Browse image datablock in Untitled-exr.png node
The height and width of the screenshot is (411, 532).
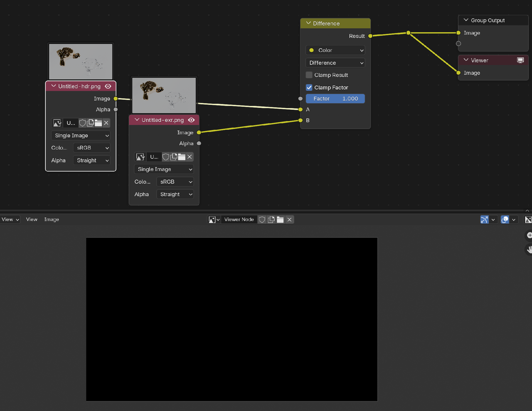(x=140, y=157)
